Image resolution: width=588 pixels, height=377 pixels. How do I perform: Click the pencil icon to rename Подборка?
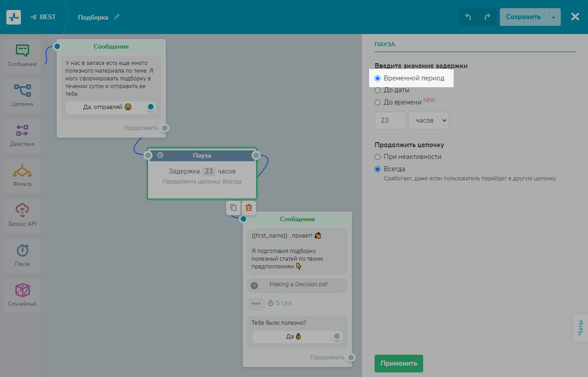click(117, 17)
